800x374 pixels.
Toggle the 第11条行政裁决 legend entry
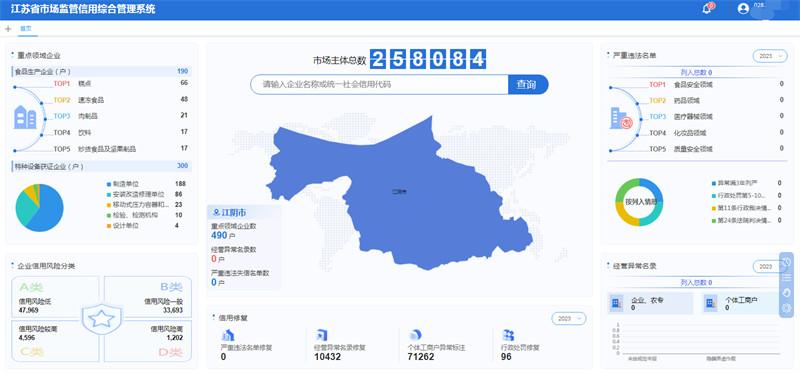(x=742, y=208)
